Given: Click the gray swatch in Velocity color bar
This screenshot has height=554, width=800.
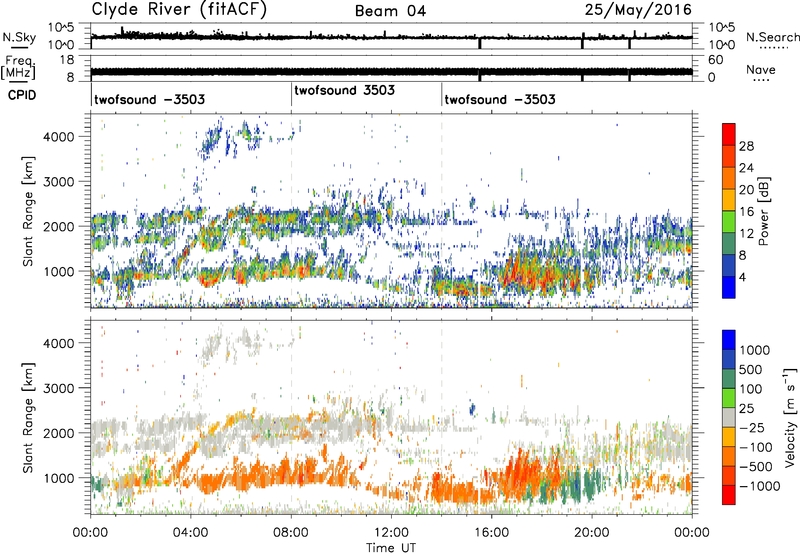Looking at the screenshot, I should (729, 417).
